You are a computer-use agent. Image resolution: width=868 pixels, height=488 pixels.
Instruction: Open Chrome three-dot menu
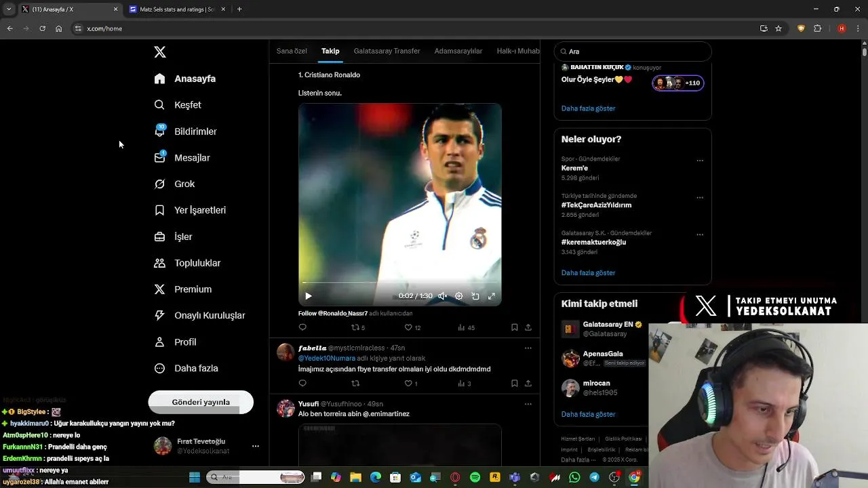(858, 28)
